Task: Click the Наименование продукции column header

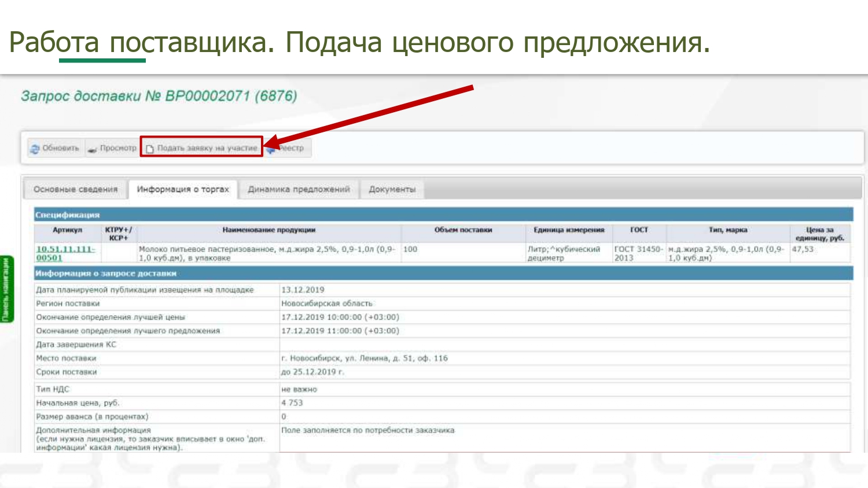Action: coord(269,230)
